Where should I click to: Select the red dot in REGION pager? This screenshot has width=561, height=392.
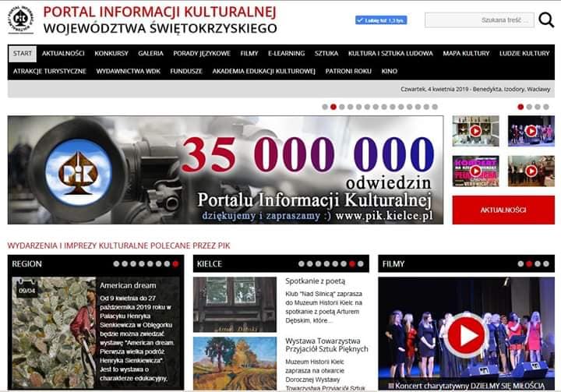click(175, 264)
